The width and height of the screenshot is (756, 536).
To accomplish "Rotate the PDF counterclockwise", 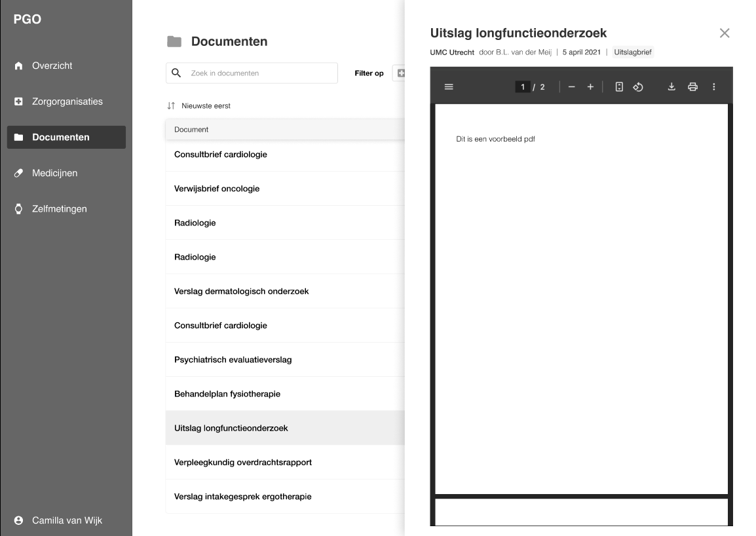I will pos(638,86).
